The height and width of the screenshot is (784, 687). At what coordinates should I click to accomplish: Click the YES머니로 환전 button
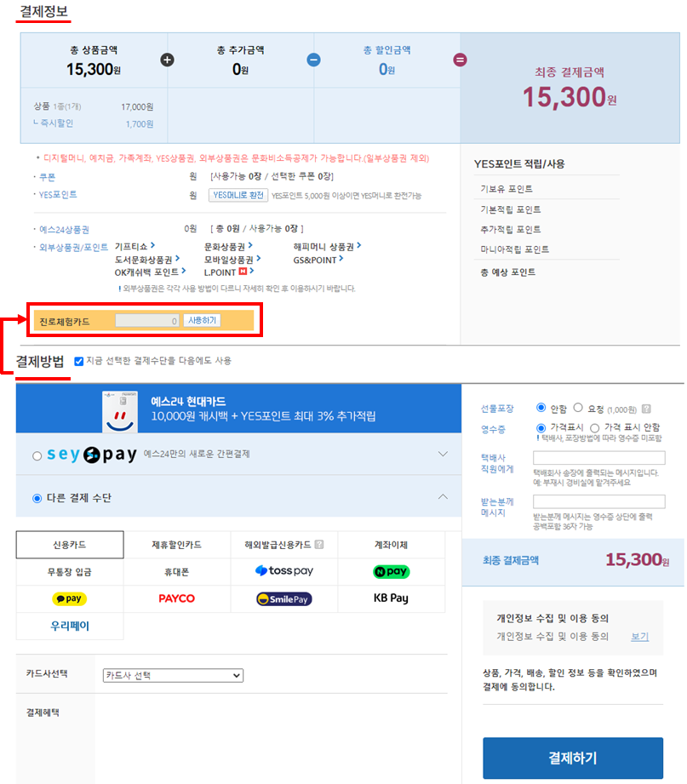point(238,195)
